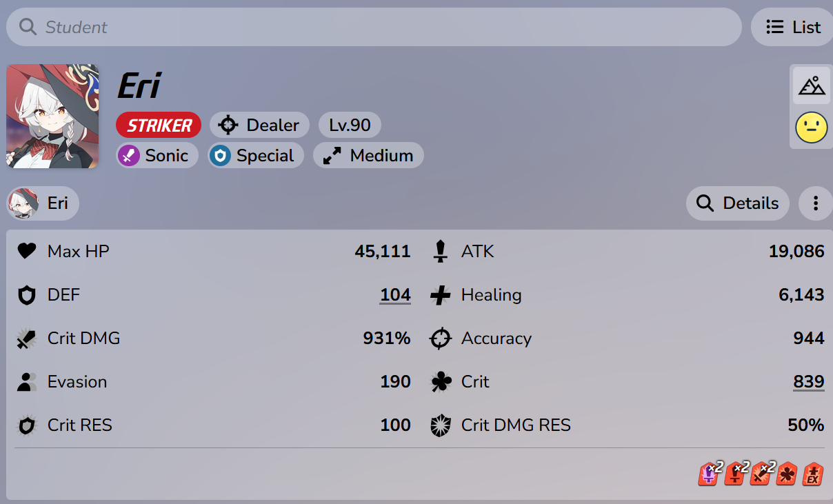The height and width of the screenshot is (504, 833).
Task: Click the Medium range chip
Action: pos(368,155)
